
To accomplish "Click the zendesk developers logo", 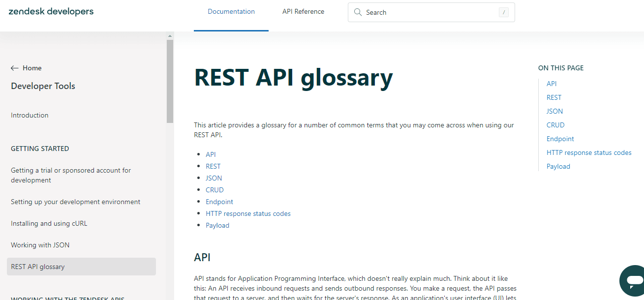I will [50, 11].
